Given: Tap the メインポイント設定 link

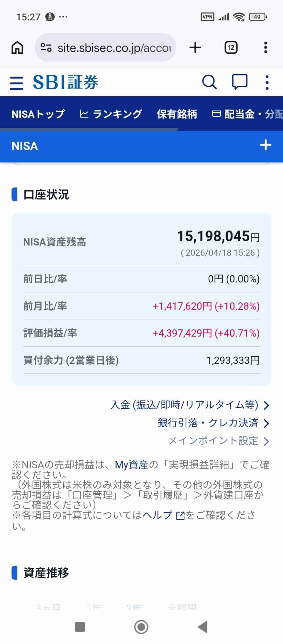Looking at the screenshot, I should click(x=218, y=441).
